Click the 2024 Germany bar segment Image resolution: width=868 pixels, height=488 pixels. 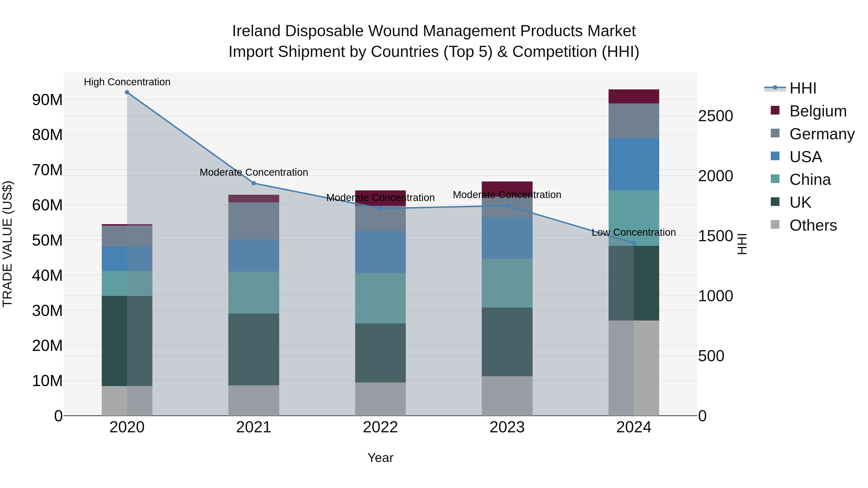tap(634, 120)
